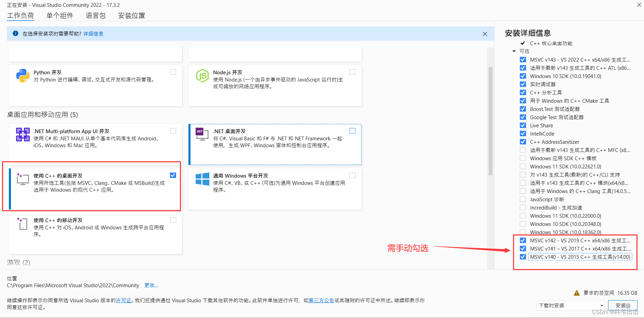Check the 通用 Windows 平台开发 checkbox

point(353,175)
